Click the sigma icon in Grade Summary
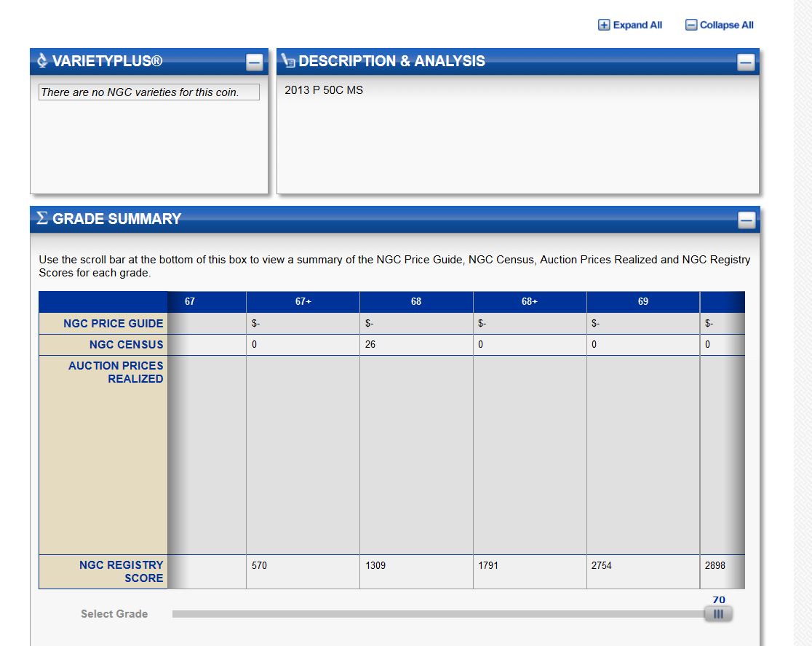 (42, 219)
